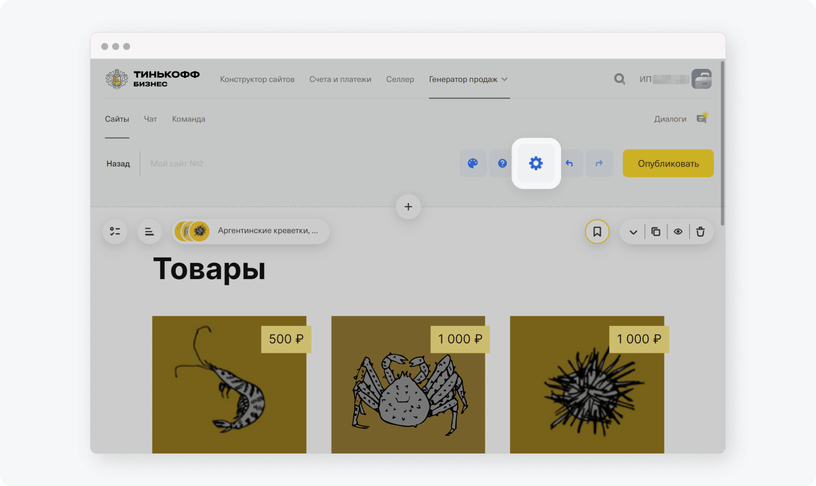Screen dimensions: 816x486
Task: Delete block with trash icon
Action: point(700,232)
